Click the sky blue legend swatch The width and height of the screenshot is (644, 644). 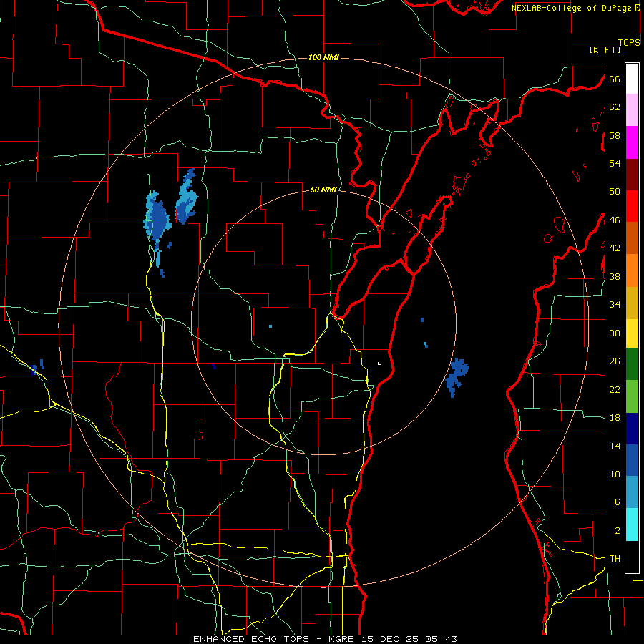point(632,492)
